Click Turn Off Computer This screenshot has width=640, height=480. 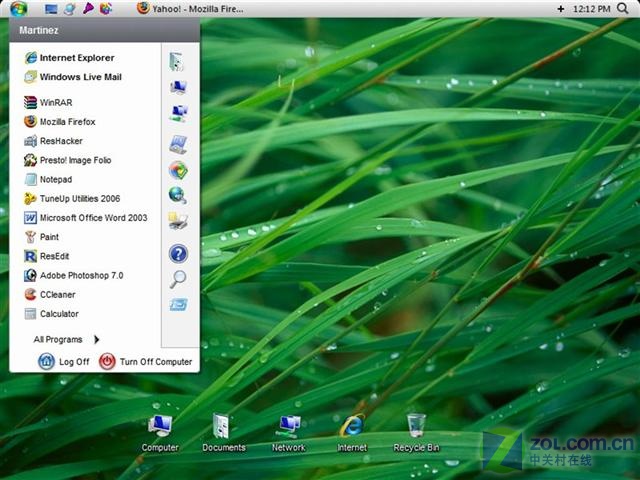[145, 362]
